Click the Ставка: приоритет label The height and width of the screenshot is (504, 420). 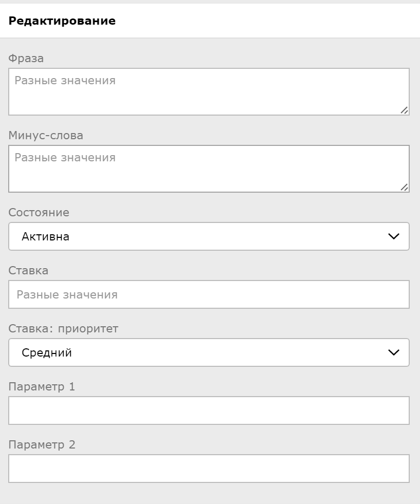pyautogui.click(x=63, y=329)
